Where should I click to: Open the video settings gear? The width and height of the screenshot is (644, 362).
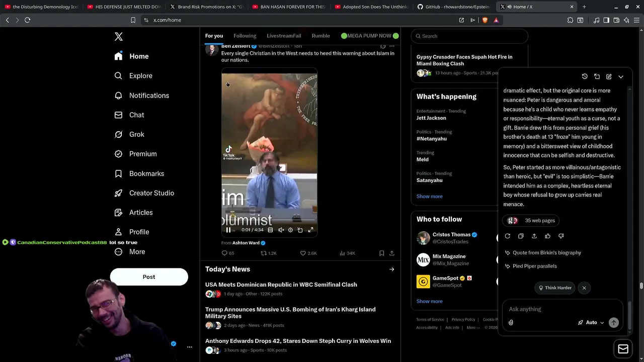coord(290,230)
